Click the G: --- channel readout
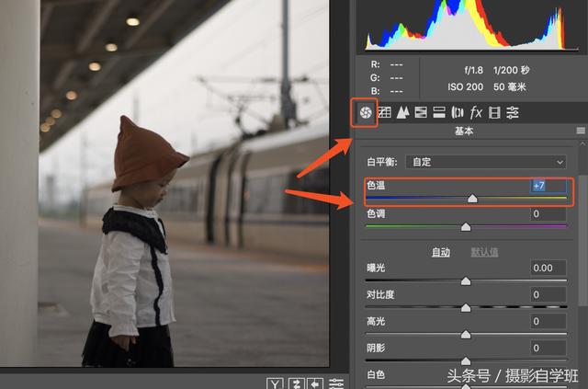588x389 pixels. click(386, 78)
